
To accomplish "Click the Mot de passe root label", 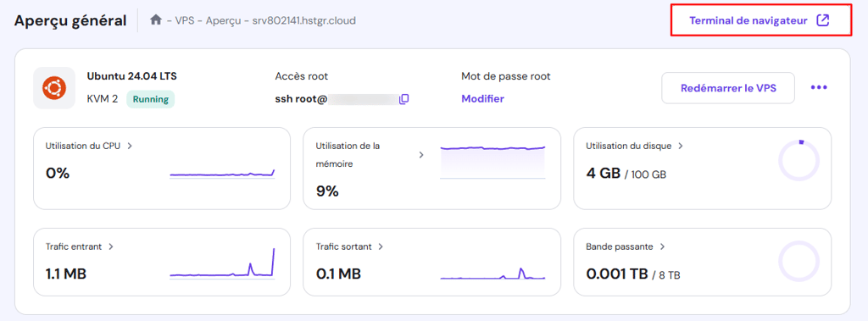I will pos(506,76).
